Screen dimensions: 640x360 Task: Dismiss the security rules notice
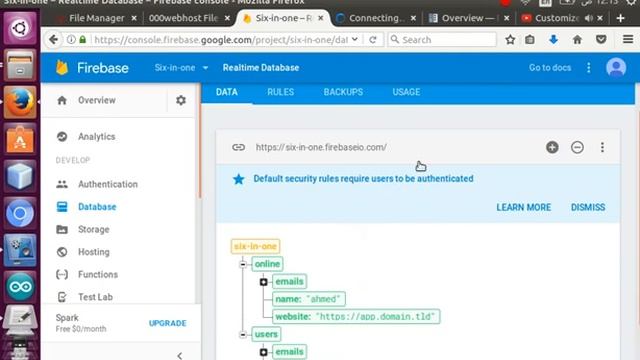click(588, 207)
